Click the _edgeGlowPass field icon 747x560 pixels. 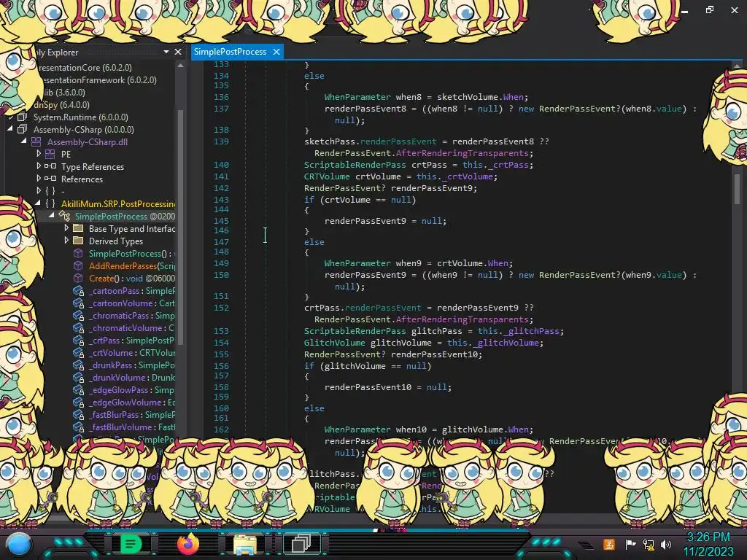click(78, 390)
